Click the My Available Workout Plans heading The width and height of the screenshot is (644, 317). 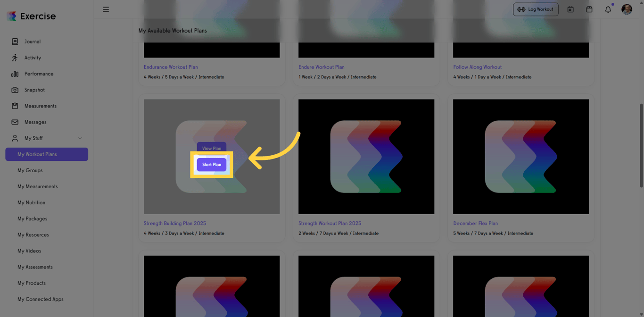[x=173, y=31]
